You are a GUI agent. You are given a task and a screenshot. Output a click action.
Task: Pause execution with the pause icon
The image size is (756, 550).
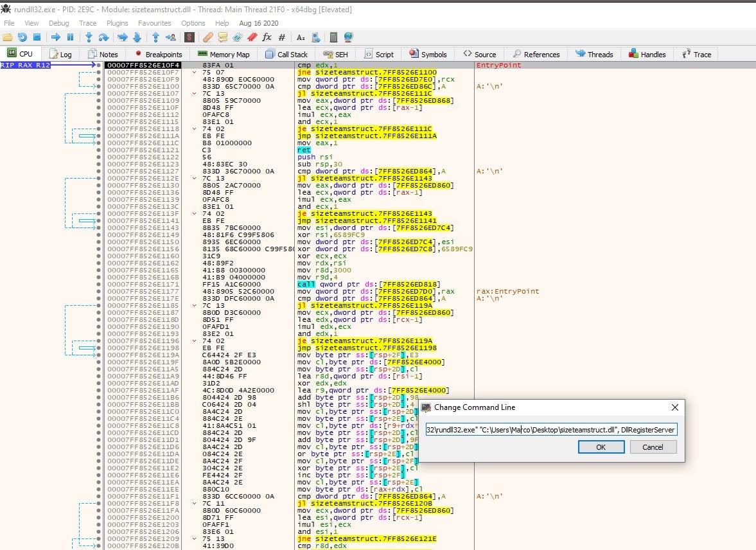click(x=70, y=37)
